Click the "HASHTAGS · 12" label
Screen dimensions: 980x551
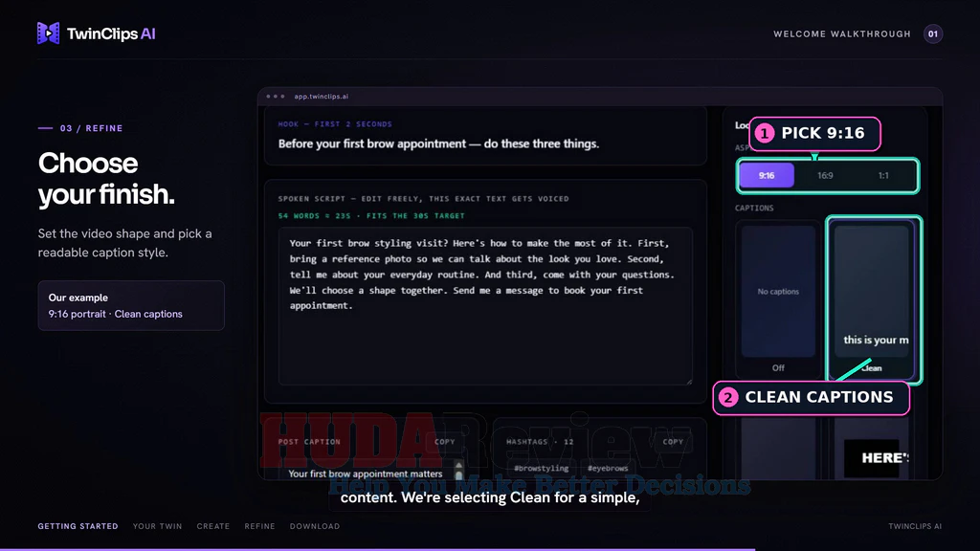pyautogui.click(x=540, y=442)
